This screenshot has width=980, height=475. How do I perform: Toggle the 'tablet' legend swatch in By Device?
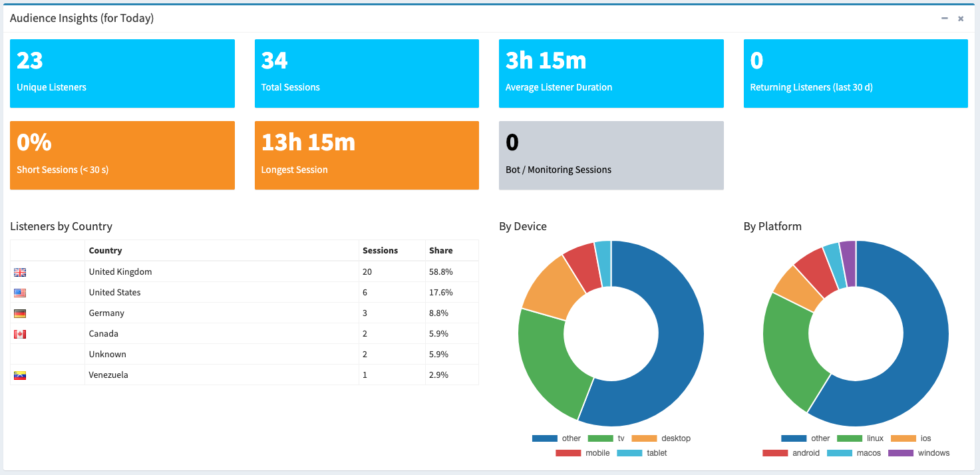click(629, 453)
